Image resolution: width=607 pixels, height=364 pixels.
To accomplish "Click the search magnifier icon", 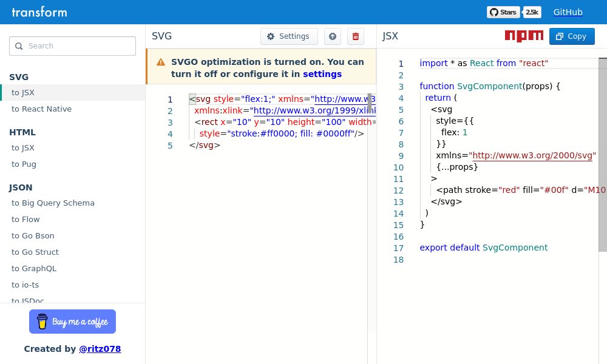I will coord(19,46).
